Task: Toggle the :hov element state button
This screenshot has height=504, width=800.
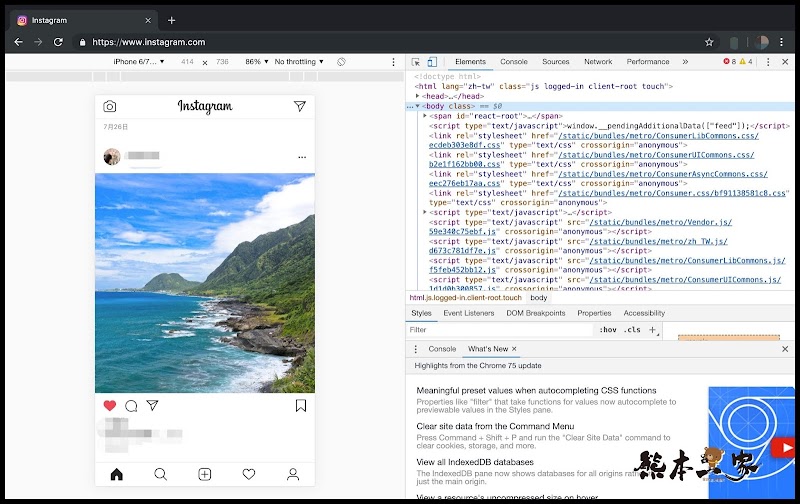Action: (608, 330)
